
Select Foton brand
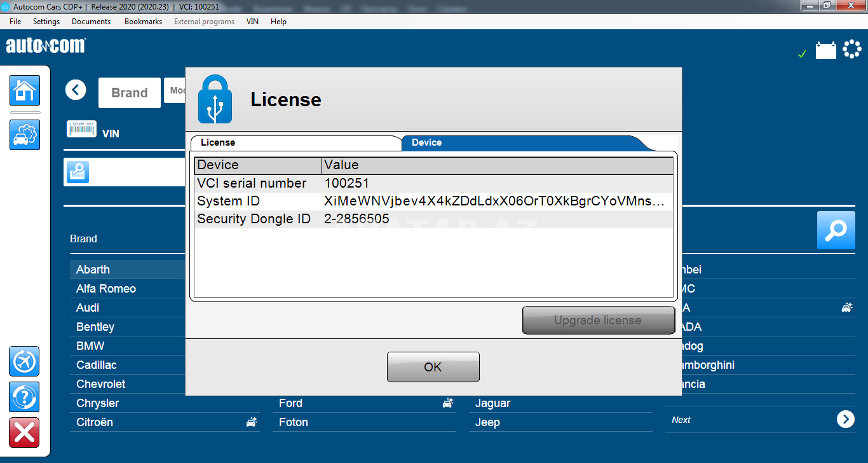[x=294, y=422]
